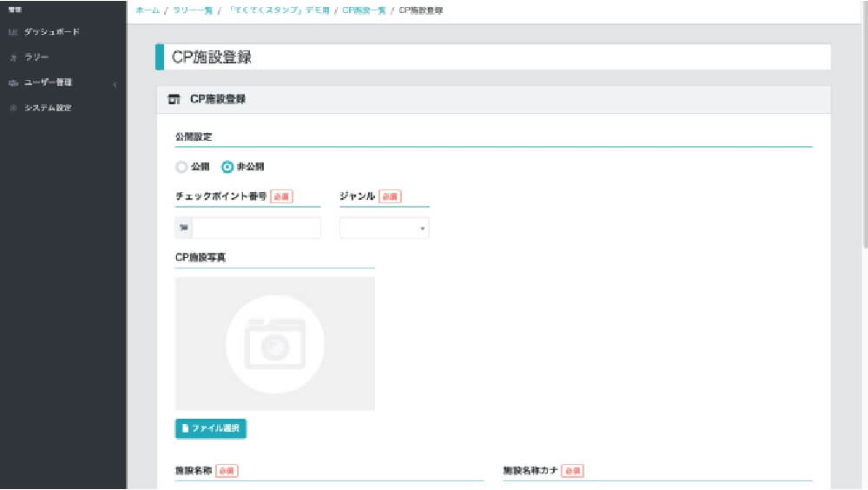Click the CP施設登録 breadcrumb text

421,10
